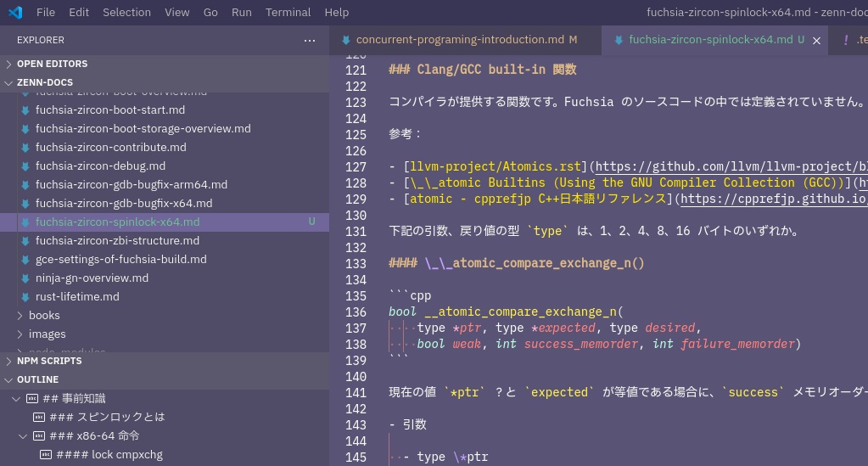Select fuchsia-zircon-spinlock-x64.md in explorer
Image resolution: width=868 pixels, height=466 pixels.
click(165, 222)
